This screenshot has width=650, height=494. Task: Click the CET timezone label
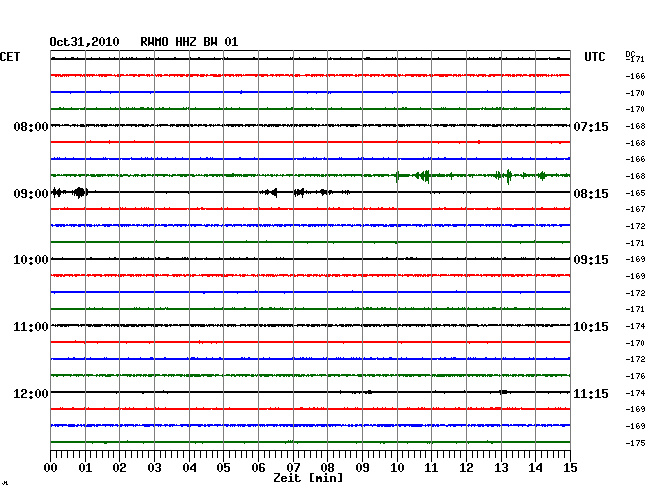tap(10, 57)
